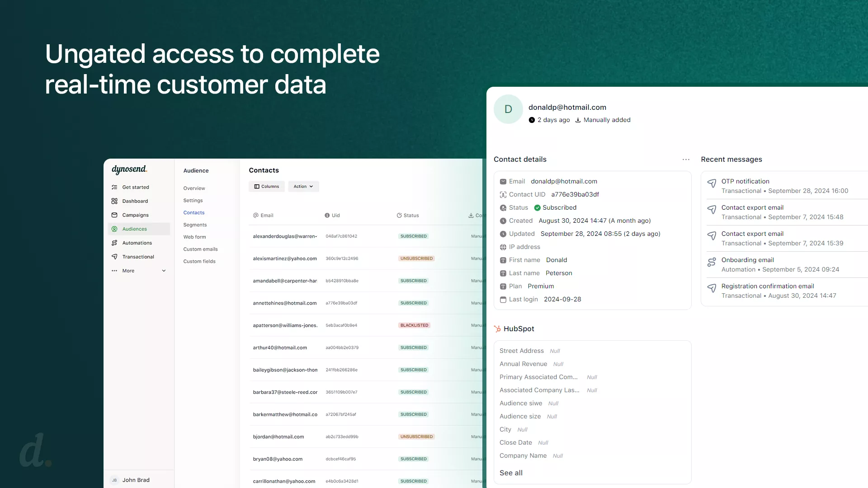Open the Segments submenu item
Screen dimensions: 868x488
tap(195, 225)
